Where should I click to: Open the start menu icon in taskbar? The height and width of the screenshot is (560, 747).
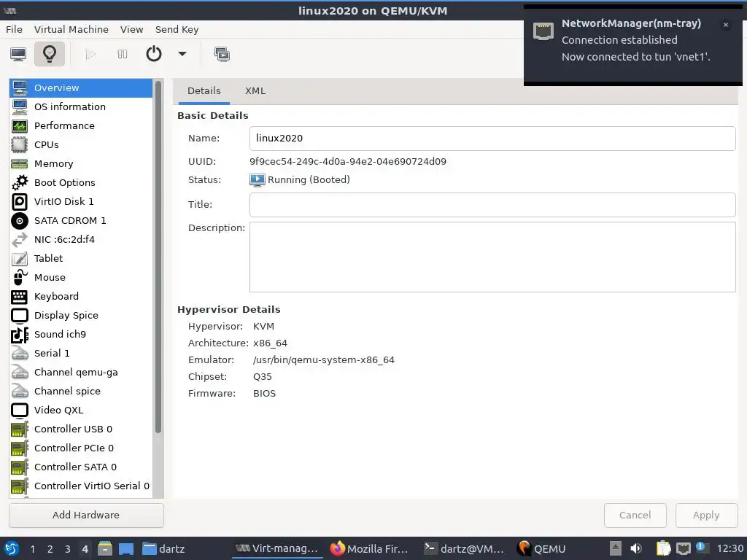point(12,548)
